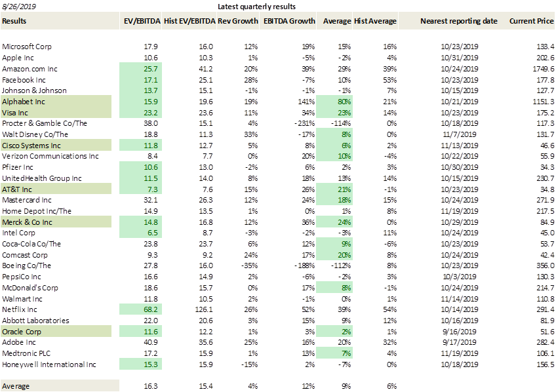Select UnitedHealth's current price 230.7
Screen dimensions: 556x392
(x=546, y=178)
